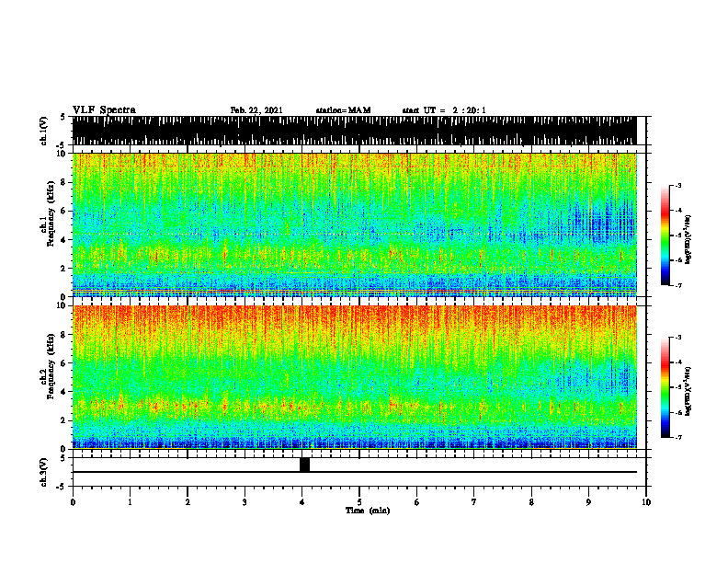Click the "VLF Spectra" title text
Viewport: 728px width, 563px height.
coord(104,110)
